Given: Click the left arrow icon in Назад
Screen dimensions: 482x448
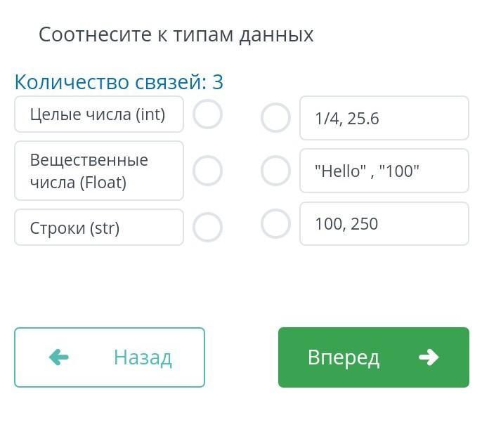Looking at the screenshot, I should 59,357.
